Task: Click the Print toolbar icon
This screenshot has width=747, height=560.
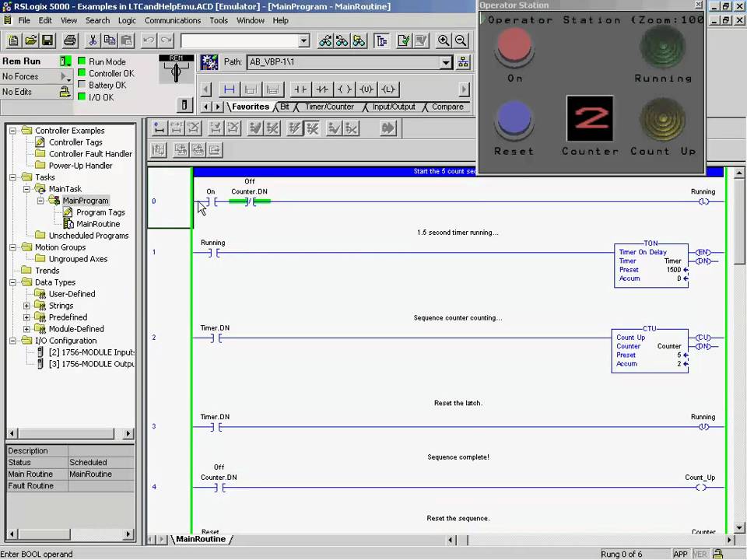Action: 70,40
